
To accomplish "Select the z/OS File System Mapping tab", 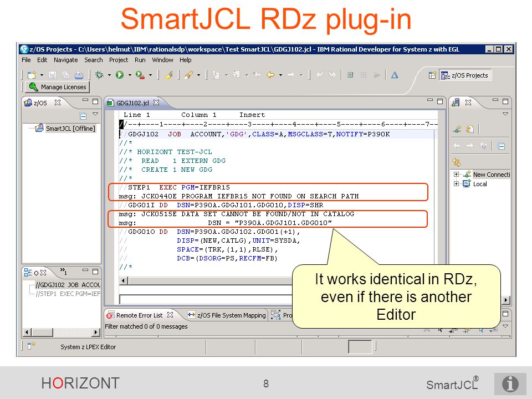I will (227, 315).
